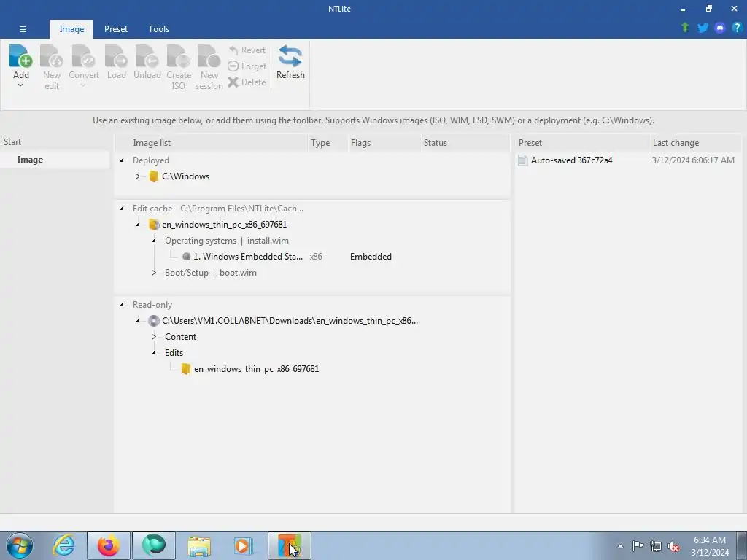Click the gray status dot of Windows Embedded
Screen dimensions: 747x560
[x=186, y=256]
